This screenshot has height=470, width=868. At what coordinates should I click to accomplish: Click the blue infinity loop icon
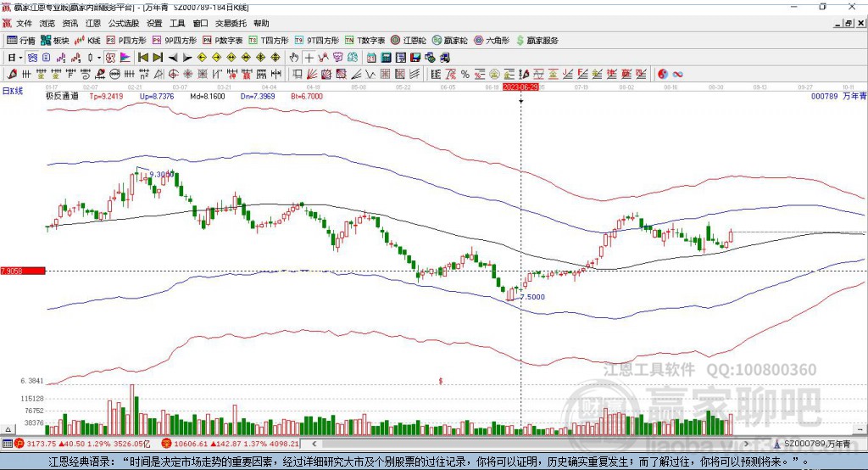pos(677,75)
